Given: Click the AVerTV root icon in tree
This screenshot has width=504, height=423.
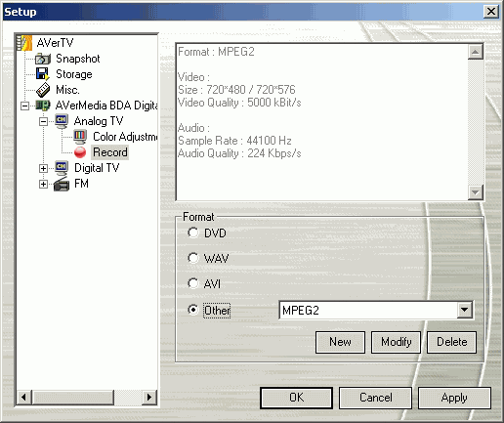Looking at the screenshot, I should pyautogui.click(x=24, y=43).
